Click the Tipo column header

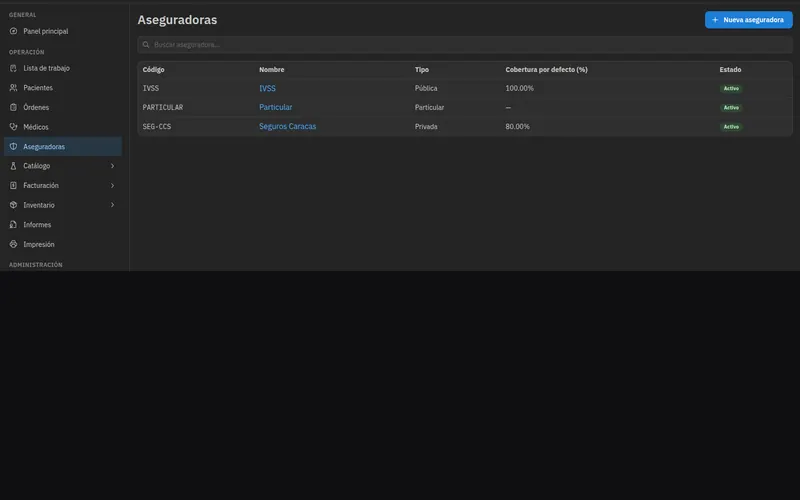click(422, 69)
